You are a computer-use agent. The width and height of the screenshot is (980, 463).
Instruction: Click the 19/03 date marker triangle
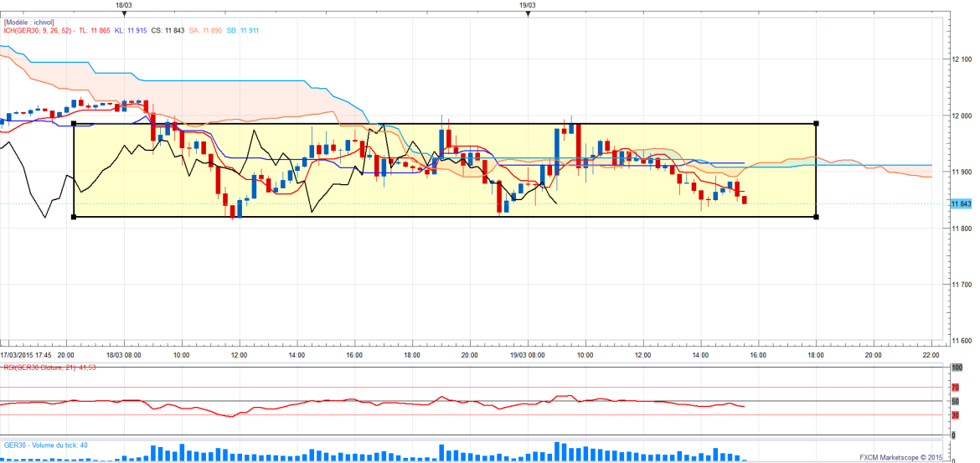click(x=527, y=13)
